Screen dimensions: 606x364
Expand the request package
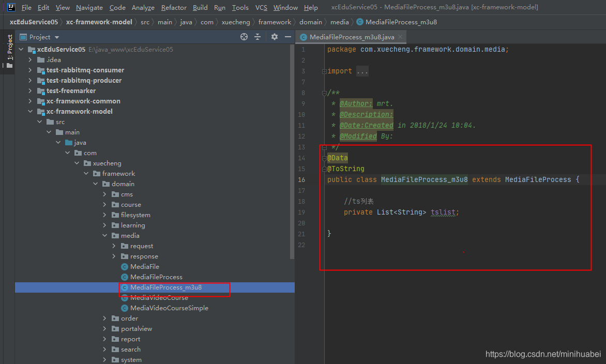pos(114,246)
